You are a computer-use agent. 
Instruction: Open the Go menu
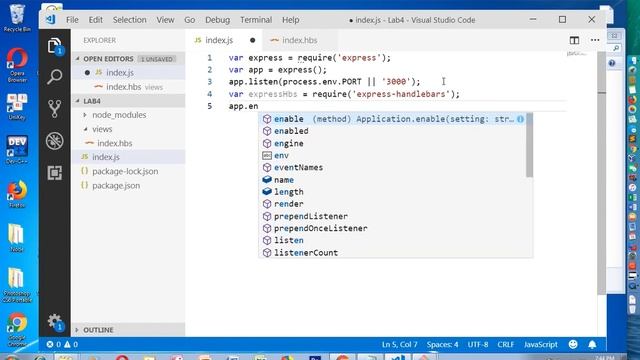coord(189,20)
